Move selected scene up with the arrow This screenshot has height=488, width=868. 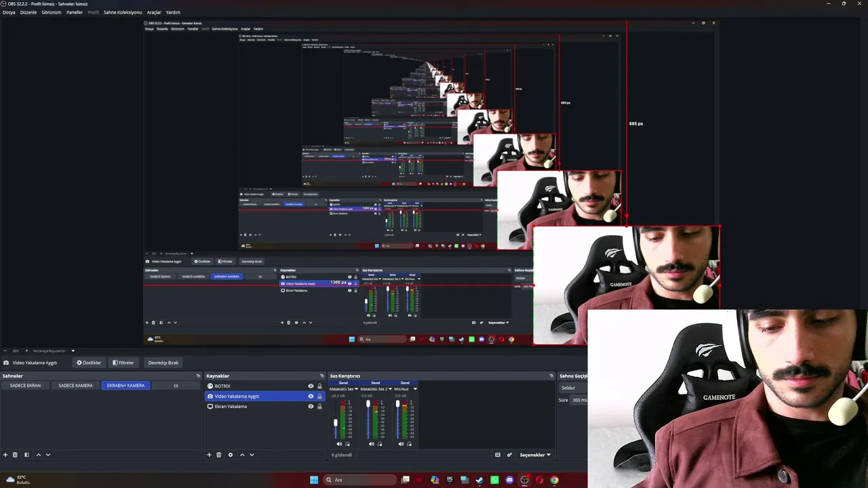38,455
